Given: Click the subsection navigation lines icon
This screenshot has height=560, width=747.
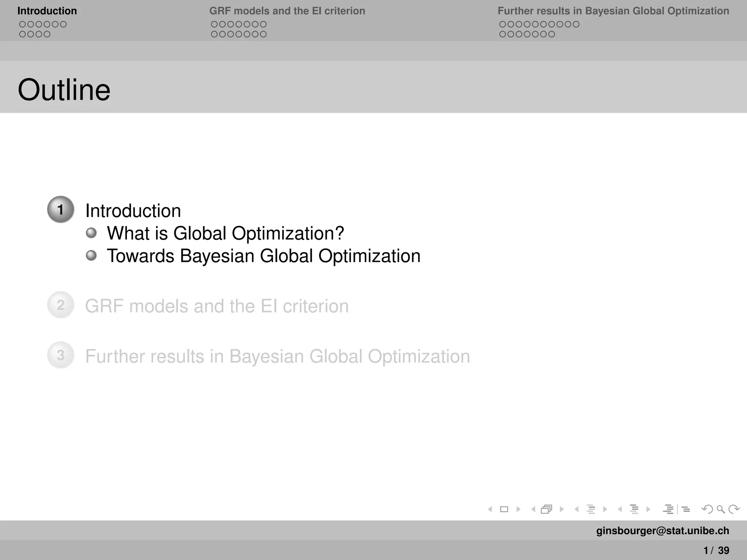Looking at the screenshot, I should pyautogui.click(x=591, y=509).
